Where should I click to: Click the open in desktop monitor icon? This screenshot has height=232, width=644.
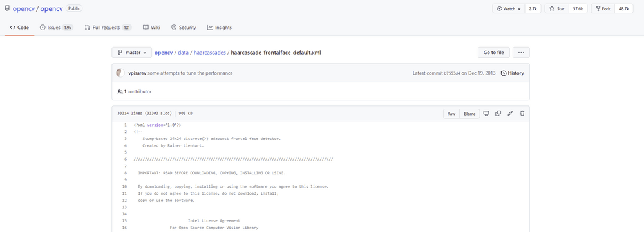tap(486, 114)
